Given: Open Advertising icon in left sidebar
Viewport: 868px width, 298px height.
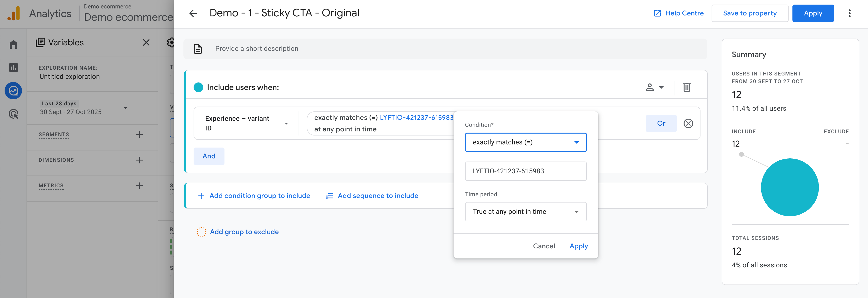Looking at the screenshot, I should [14, 114].
